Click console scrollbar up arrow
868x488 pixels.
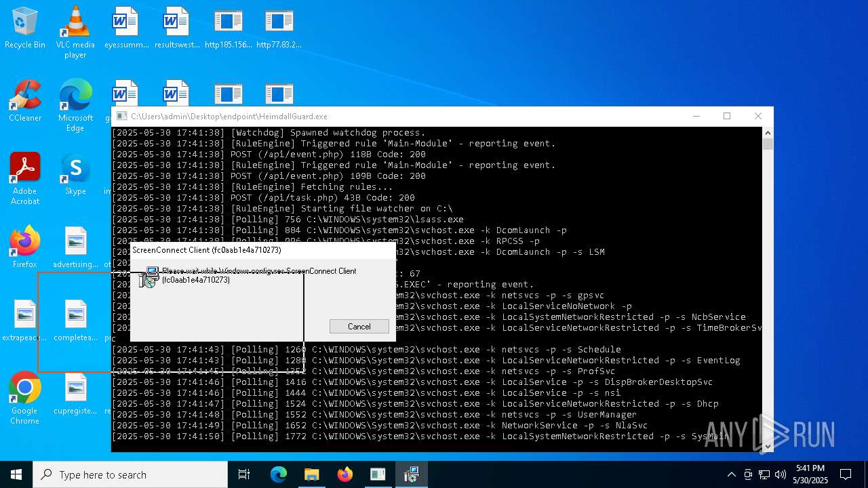pyautogui.click(x=768, y=132)
